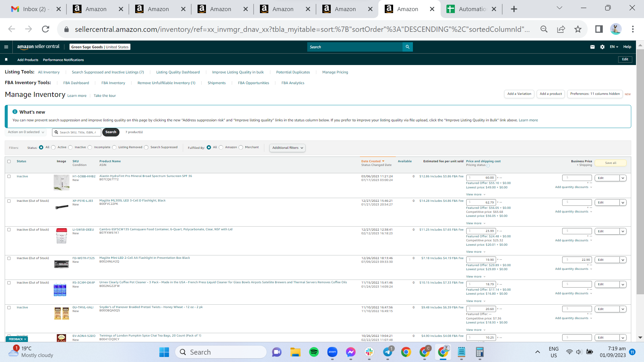This screenshot has height=362, width=644.
Task: Open Calculator from the taskbar
Action: coord(480,352)
